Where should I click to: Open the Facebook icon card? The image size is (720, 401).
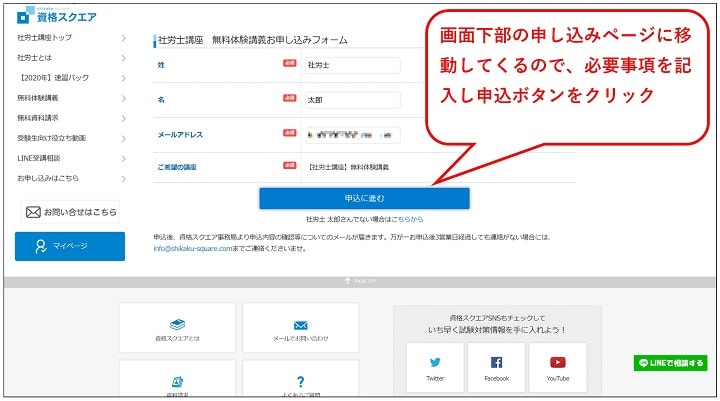(x=496, y=368)
